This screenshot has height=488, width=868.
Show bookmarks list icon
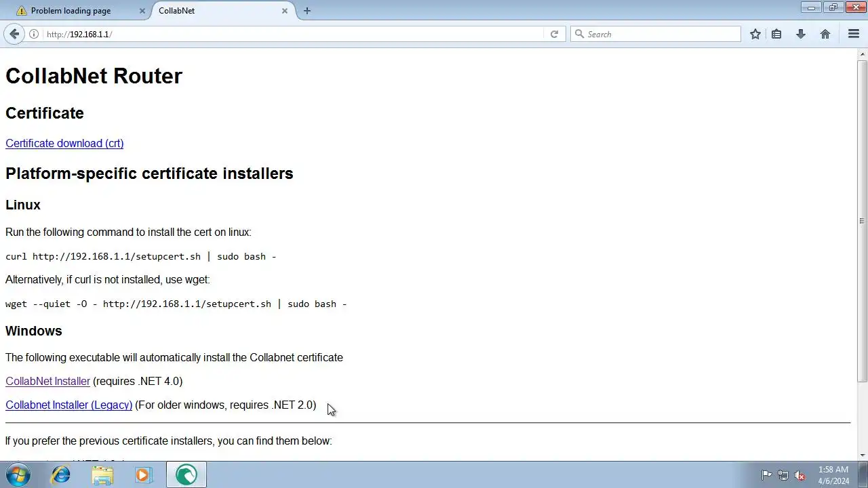[x=776, y=34]
